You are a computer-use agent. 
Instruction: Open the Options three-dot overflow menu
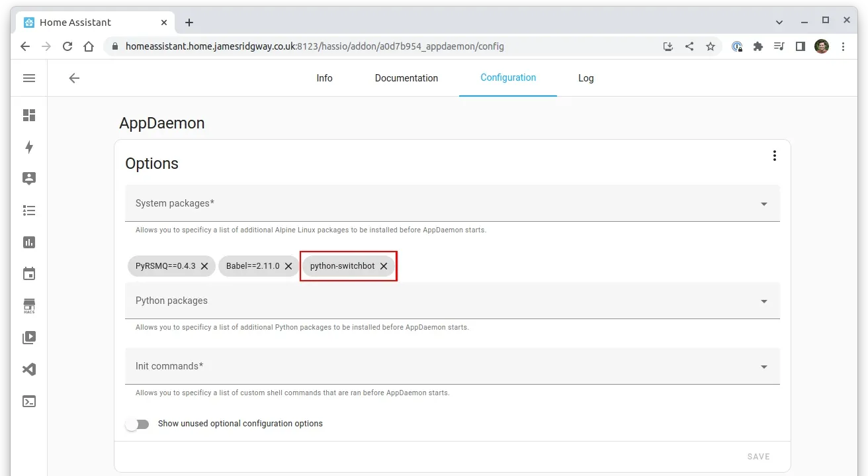[774, 156]
